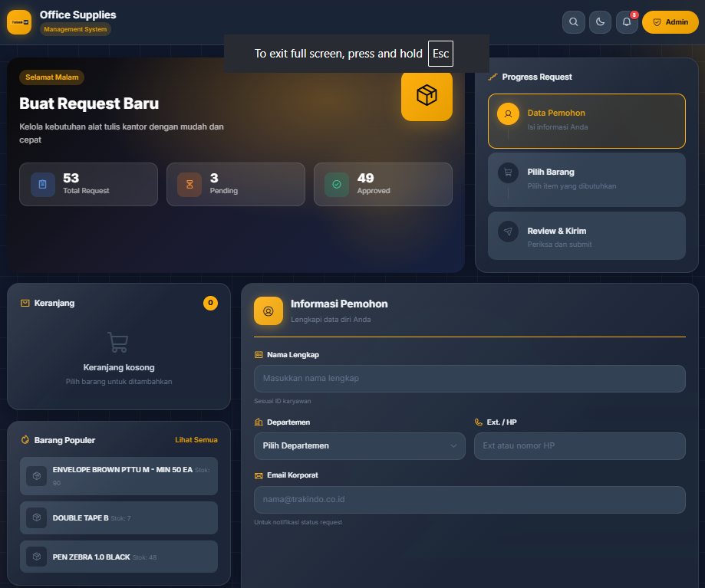Click the Pending hourglass icon
705x588 pixels.
point(189,185)
